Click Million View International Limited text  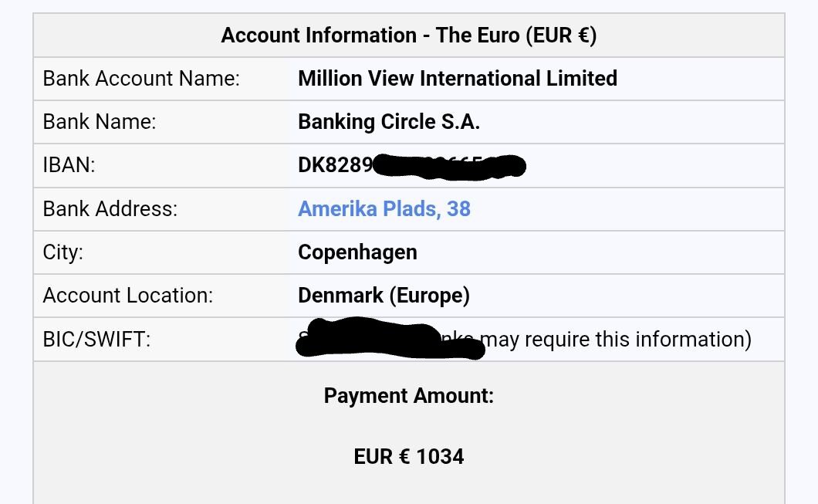457,79
